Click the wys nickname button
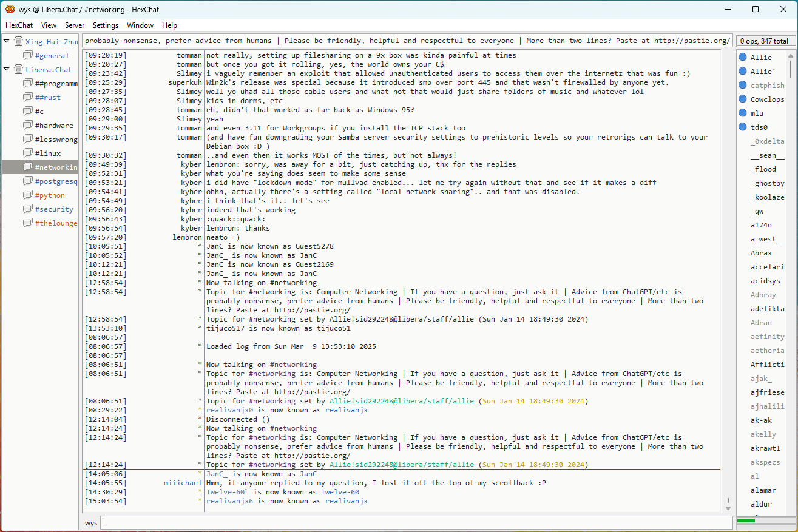The height and width of the screenshot is (532, 798). pos(90,523)
